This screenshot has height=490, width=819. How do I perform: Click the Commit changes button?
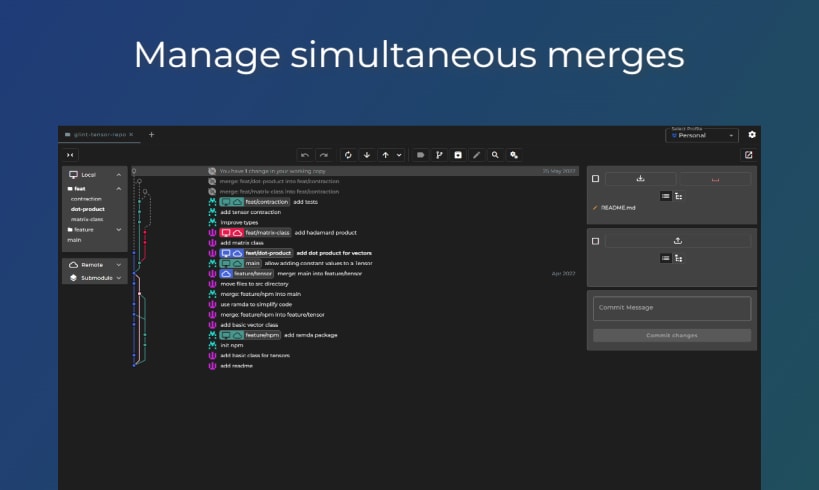[672, 335]
